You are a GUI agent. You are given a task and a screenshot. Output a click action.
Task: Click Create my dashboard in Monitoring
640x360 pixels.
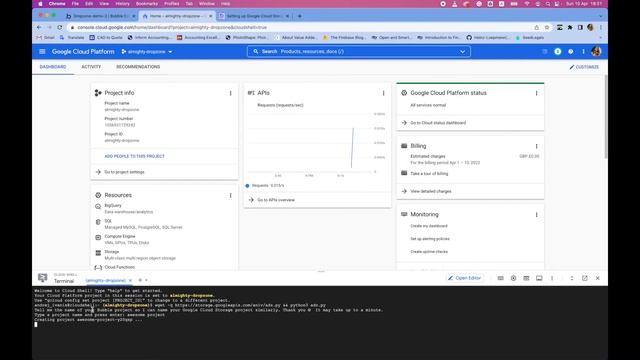[x=429, y=226]
